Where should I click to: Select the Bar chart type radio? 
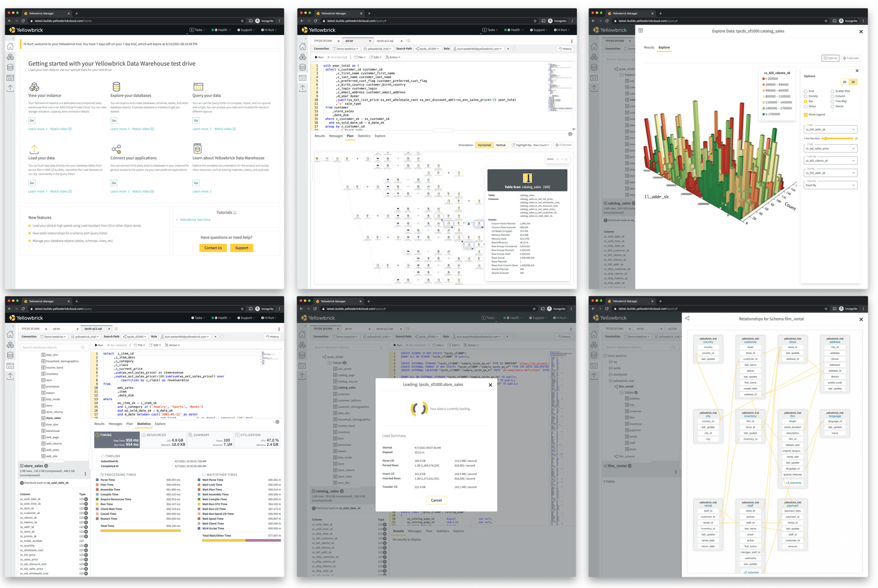pyautogui.click(x=805, y=101)
